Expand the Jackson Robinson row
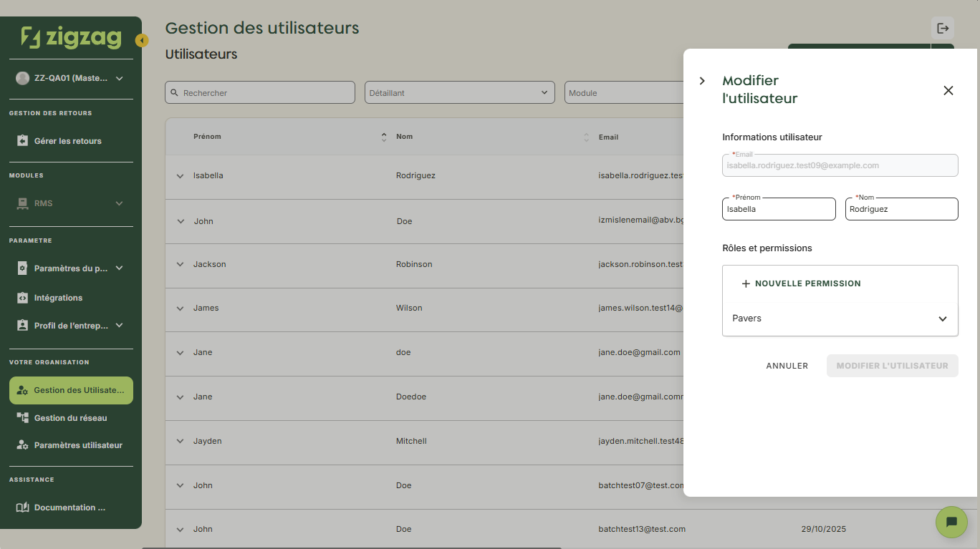 pos(181,264)
